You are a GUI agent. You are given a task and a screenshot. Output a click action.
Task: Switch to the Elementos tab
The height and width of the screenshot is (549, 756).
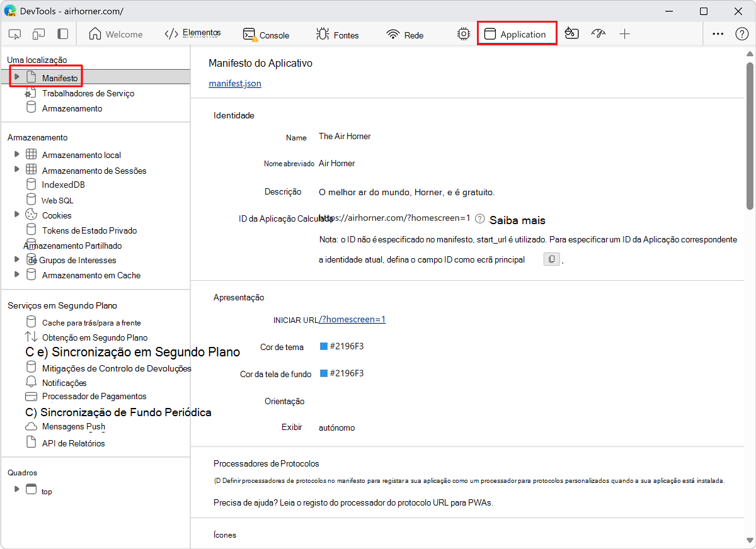coord(192,34)
